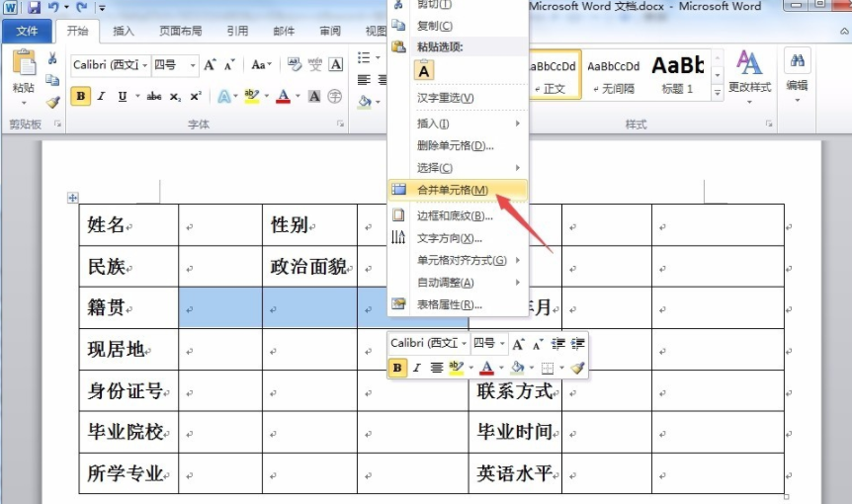
Task: Toggle Strikethrough (abc) in ribbon
Action: coord(154,96)
